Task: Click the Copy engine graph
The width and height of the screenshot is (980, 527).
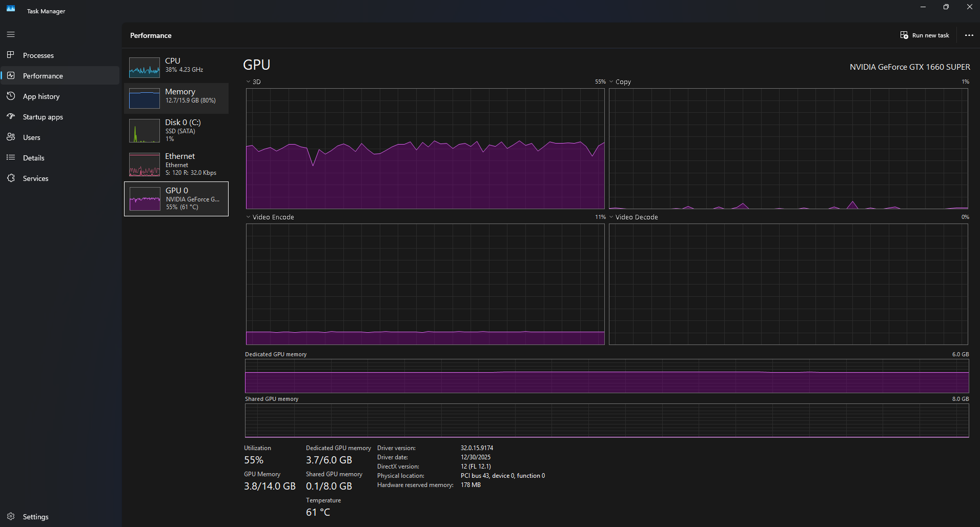Action: coord(788,149)
